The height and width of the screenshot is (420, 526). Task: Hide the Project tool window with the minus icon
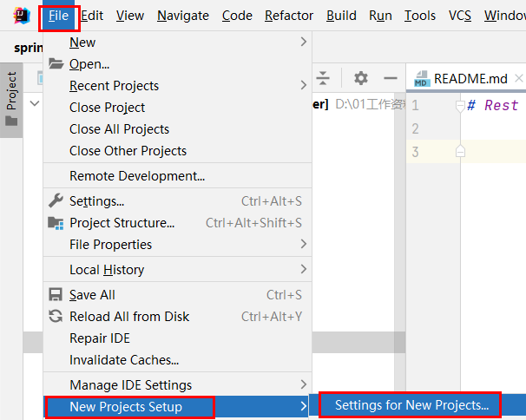point(391,78)
